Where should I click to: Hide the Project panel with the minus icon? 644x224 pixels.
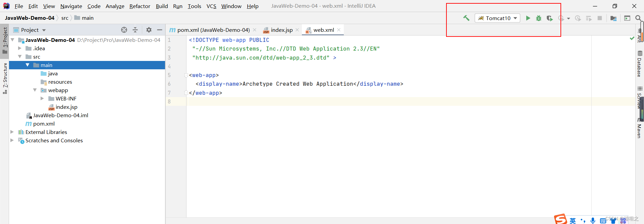point(160,30)
